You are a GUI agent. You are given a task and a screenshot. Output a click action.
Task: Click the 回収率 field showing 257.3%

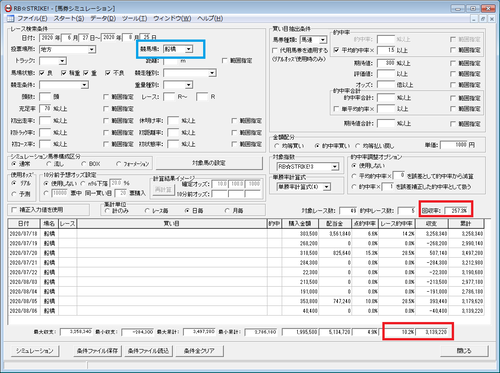point(457,211)
